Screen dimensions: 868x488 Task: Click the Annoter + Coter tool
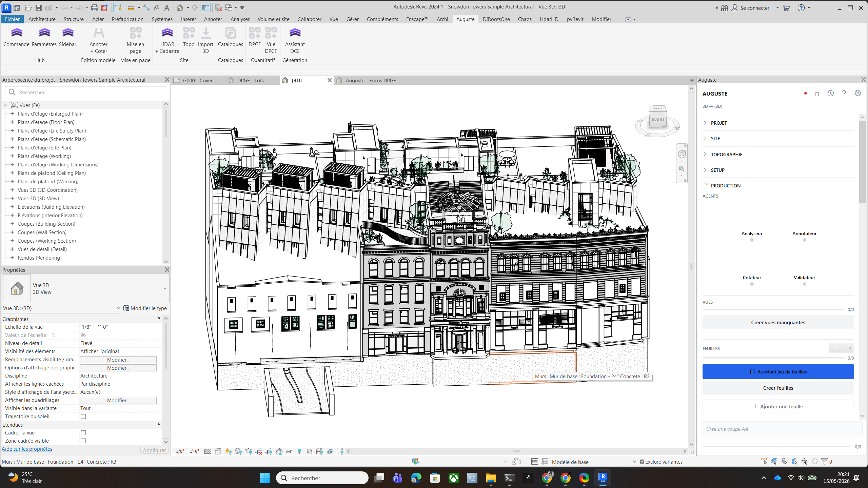tap(98, 41)
